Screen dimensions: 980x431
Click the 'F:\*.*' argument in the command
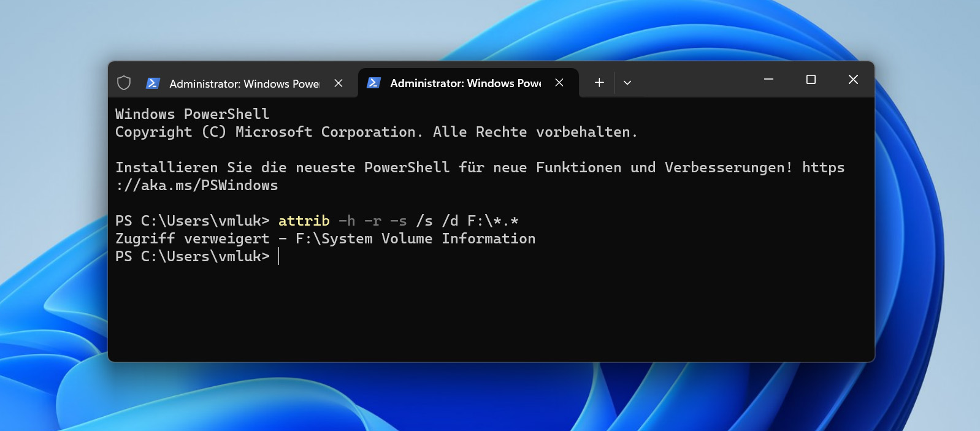click(x=493, y=221)
